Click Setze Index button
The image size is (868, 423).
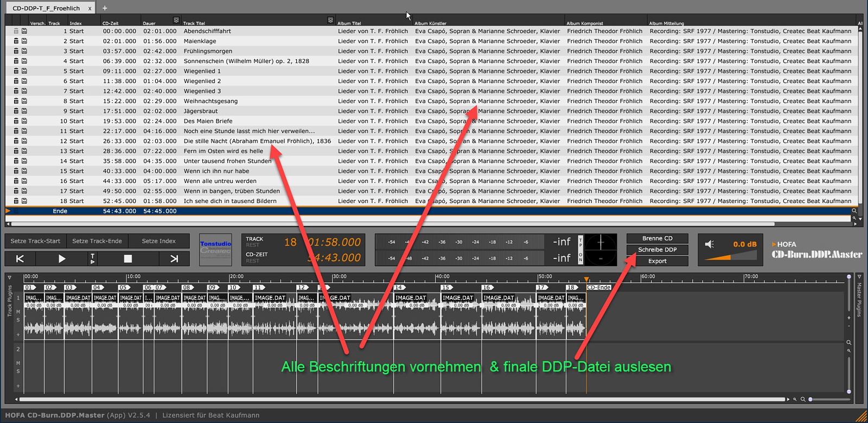point(159,241)
